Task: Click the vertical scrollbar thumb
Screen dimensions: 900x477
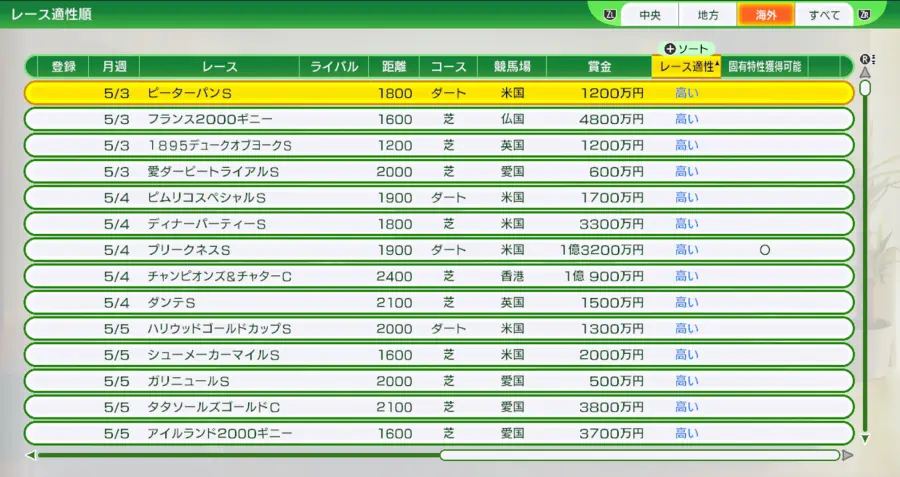Action: (865, 88)
